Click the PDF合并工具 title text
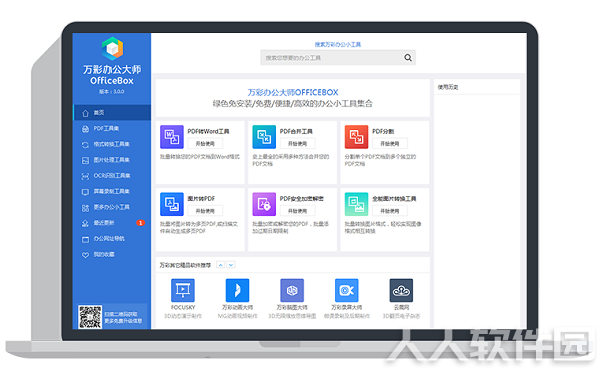 296,131
